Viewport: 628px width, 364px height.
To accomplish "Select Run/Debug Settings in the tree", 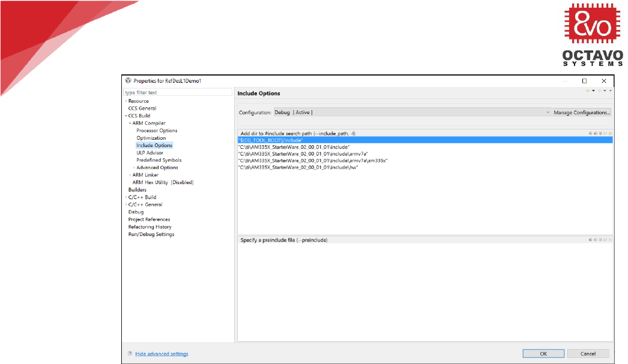I will pos(151,234).
